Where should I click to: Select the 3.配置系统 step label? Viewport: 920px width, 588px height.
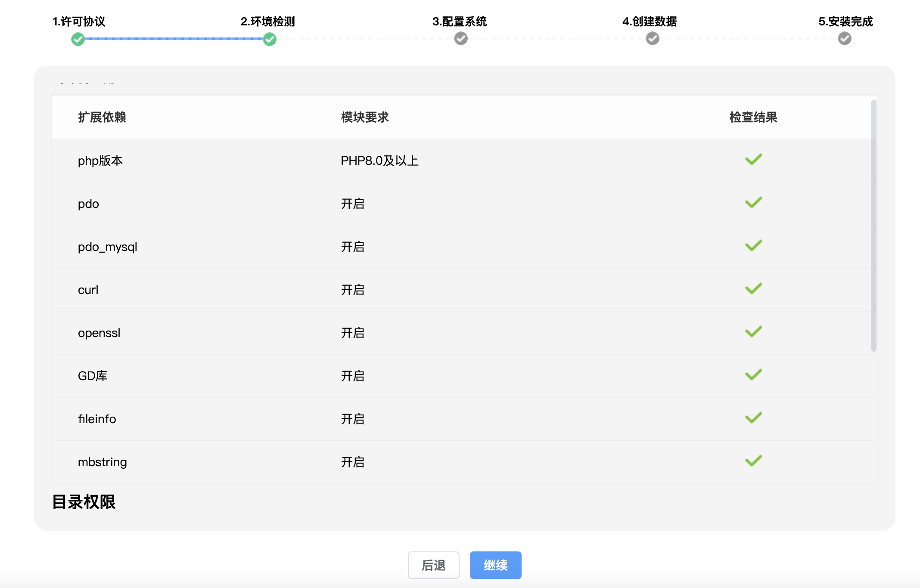[459, 22]
